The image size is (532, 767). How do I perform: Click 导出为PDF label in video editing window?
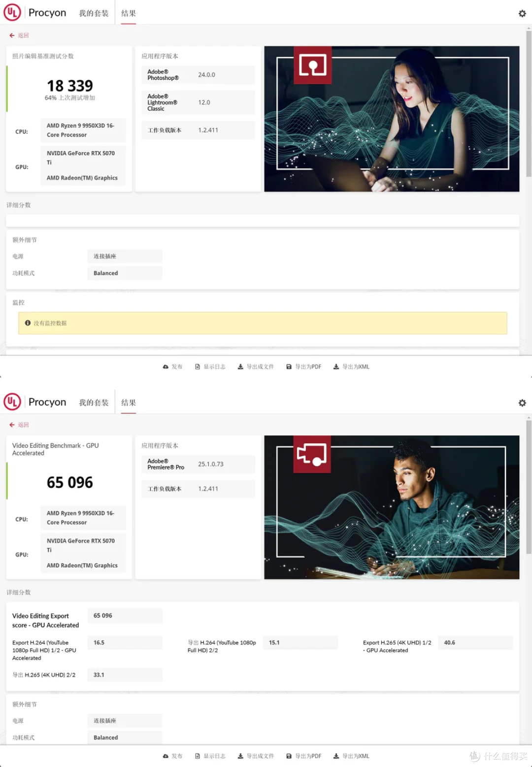coord(308,756)
